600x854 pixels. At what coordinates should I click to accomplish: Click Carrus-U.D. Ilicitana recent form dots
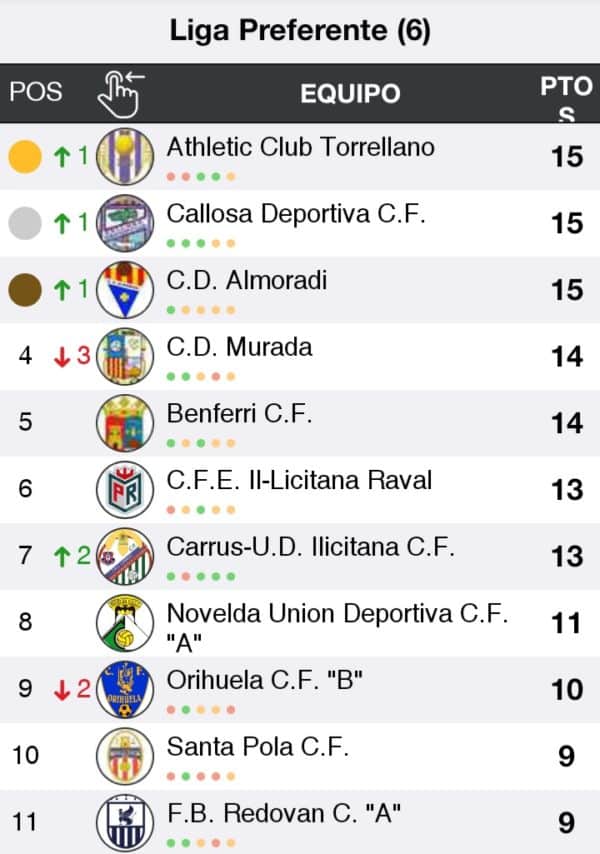[201, 576]
